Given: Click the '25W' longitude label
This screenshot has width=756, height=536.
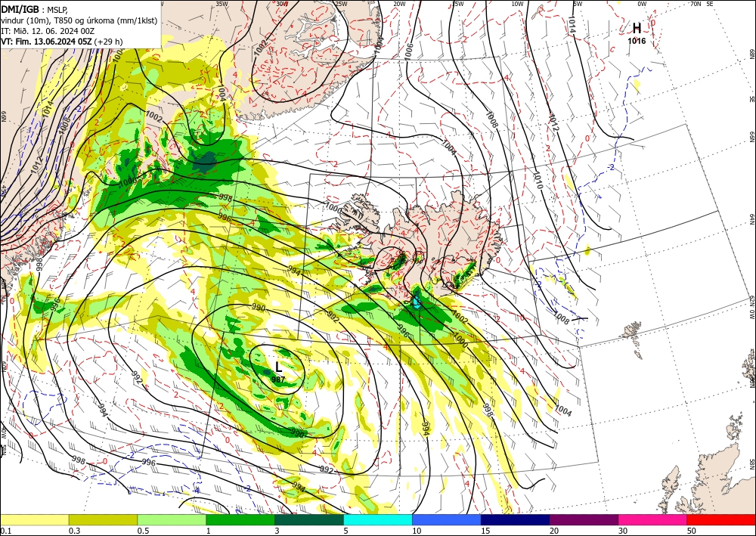Looking at the screenshot, I should click(341, 4).
